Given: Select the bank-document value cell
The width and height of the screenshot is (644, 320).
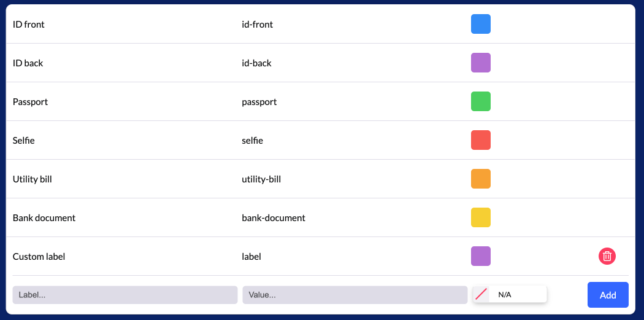Looking at the screenshot, I should pyautogui.click(x=273, y=218).
